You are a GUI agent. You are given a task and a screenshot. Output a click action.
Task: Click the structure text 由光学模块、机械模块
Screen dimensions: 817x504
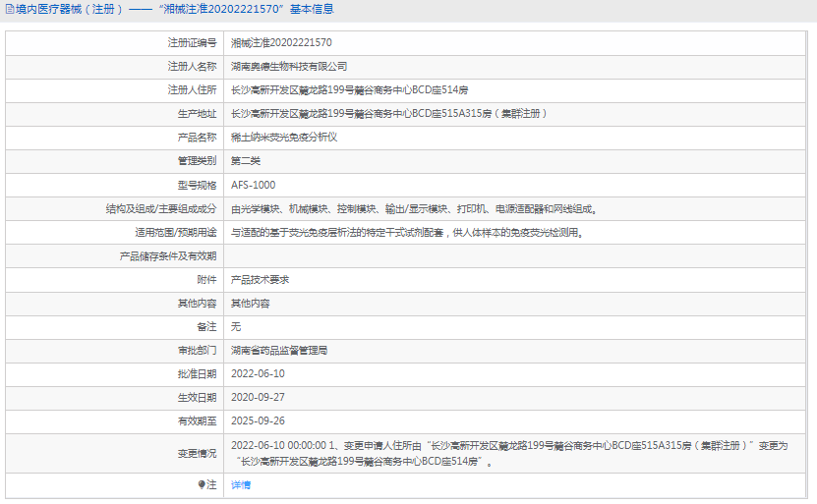(x=414, y=209)
